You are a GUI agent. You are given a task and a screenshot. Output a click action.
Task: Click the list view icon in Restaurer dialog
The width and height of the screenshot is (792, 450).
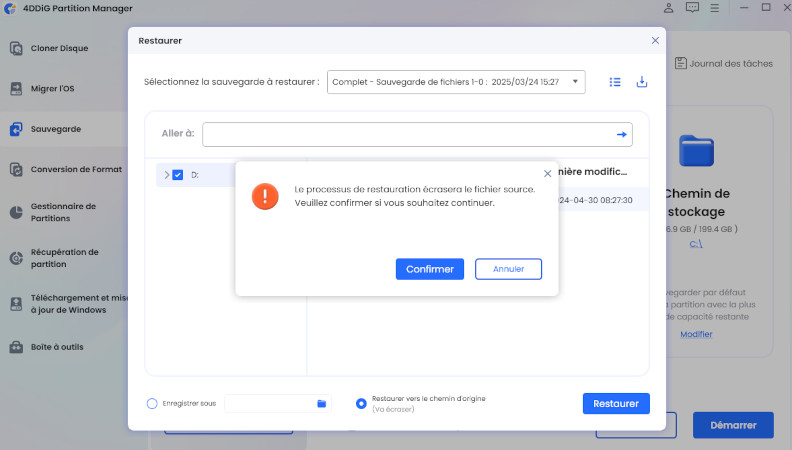pyautogui.click(x=615, y=82)
